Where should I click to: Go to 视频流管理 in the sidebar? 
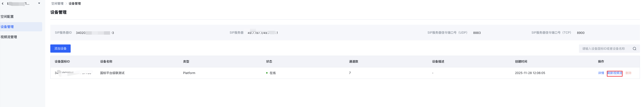click(9, 37)
